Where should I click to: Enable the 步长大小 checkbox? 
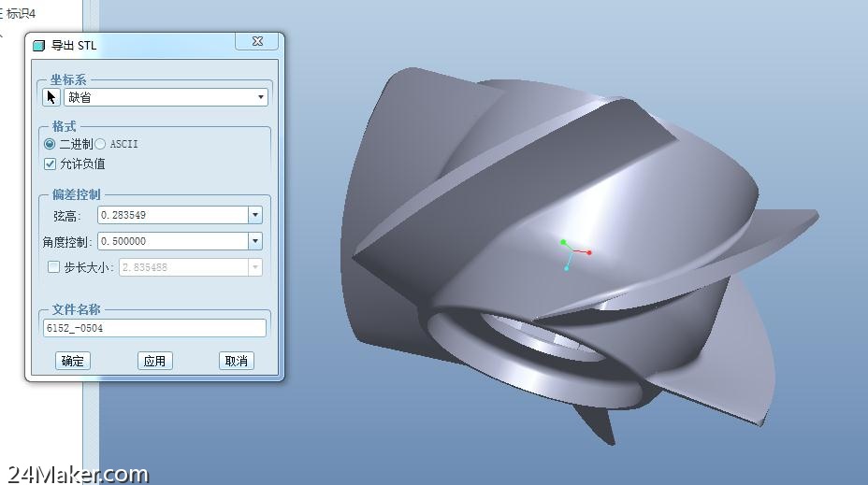tap(53, 267)
